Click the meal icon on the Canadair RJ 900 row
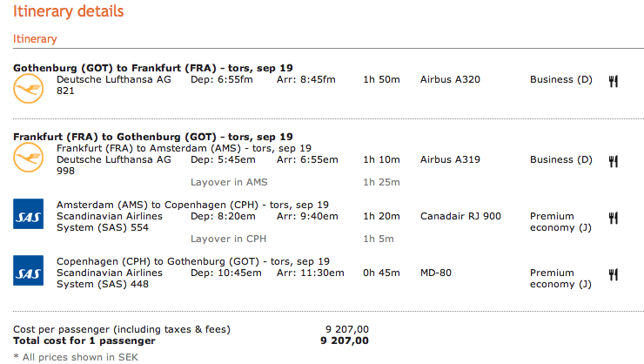The image size is (644, 364). click(614, 218)
